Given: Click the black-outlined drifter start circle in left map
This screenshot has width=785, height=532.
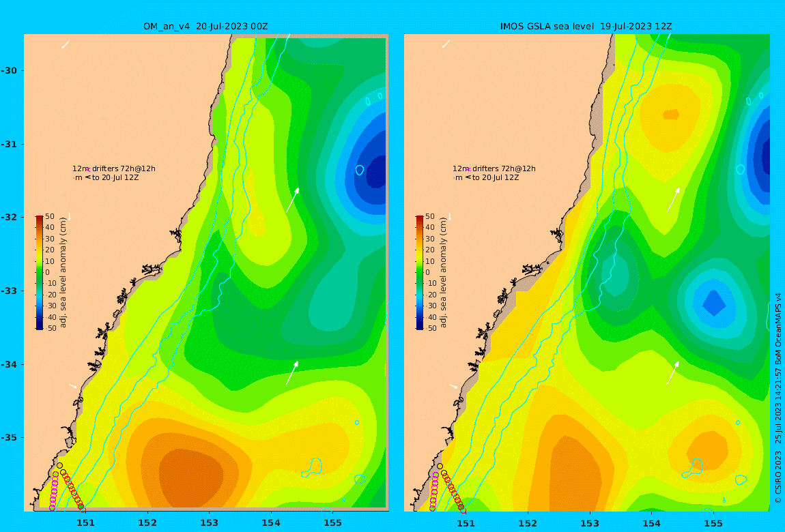Looking at the screenshot, I should pyautogui.click(x=59, y=465).
